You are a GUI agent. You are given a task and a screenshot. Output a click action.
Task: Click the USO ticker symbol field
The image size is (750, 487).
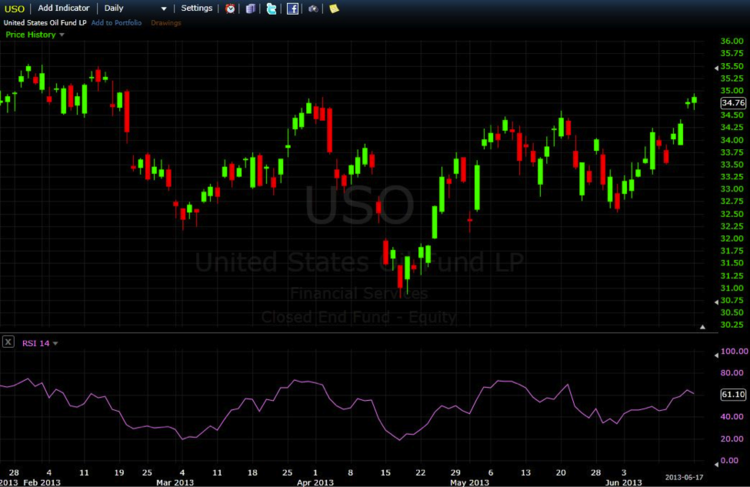coord(14,8)
